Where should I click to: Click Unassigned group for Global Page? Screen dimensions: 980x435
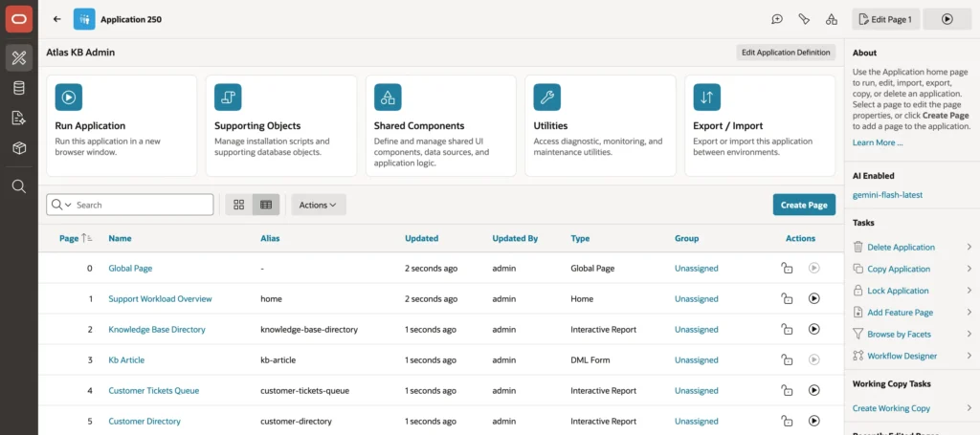click(697, 269)
